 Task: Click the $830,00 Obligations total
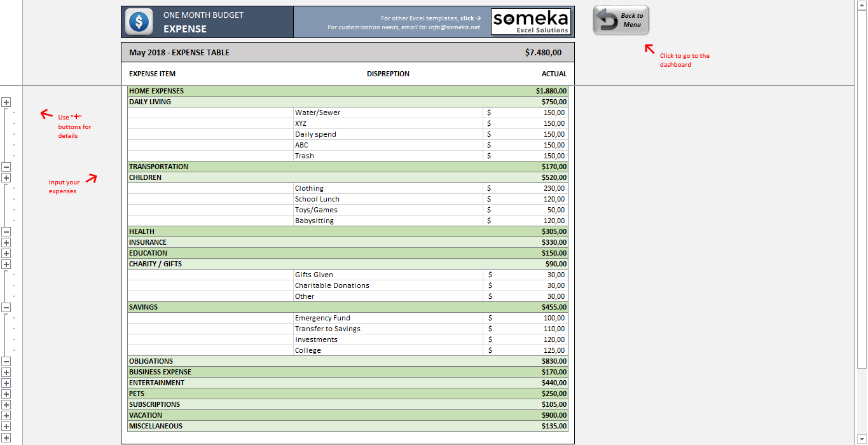click(554, 361)
